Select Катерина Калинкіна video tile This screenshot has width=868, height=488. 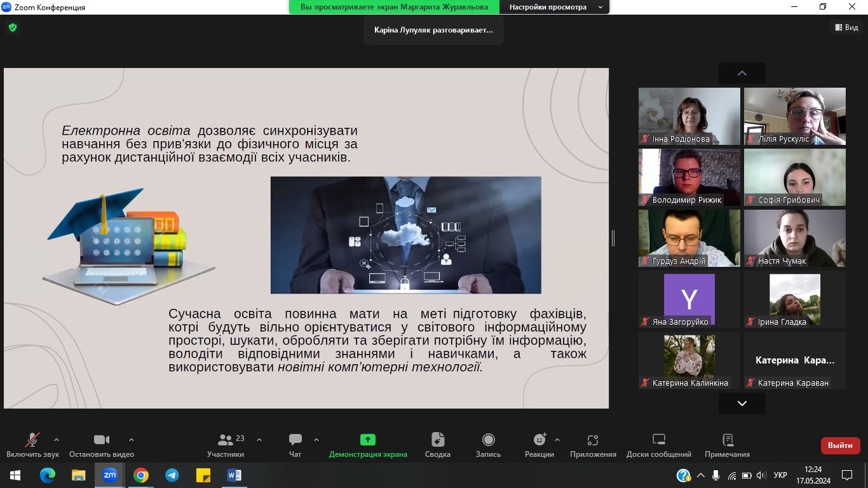tap(689, 360)
